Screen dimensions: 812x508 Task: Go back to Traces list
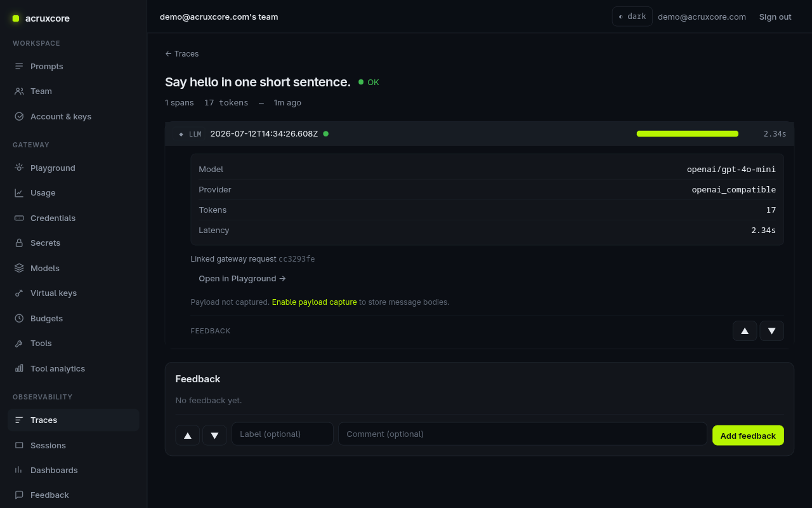coord(182,54)
